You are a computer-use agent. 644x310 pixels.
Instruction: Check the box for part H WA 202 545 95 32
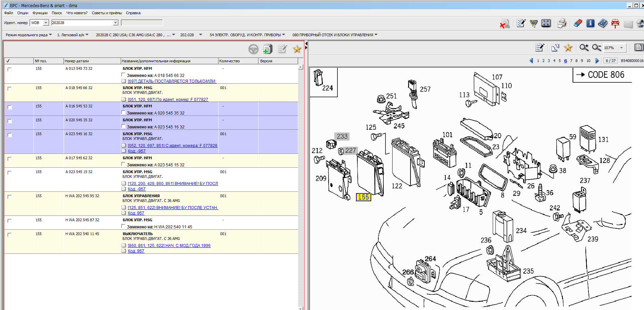[9, 197]
